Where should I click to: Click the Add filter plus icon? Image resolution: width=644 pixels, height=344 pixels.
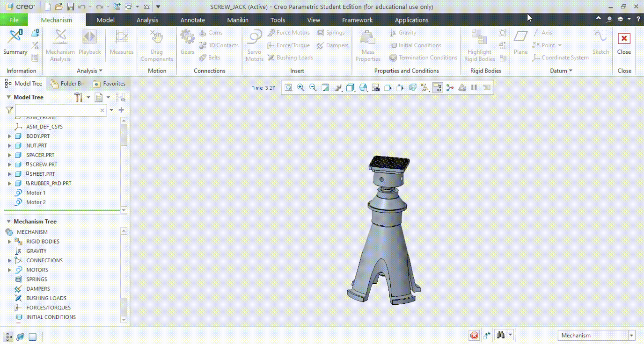click(x=121, y=110)
